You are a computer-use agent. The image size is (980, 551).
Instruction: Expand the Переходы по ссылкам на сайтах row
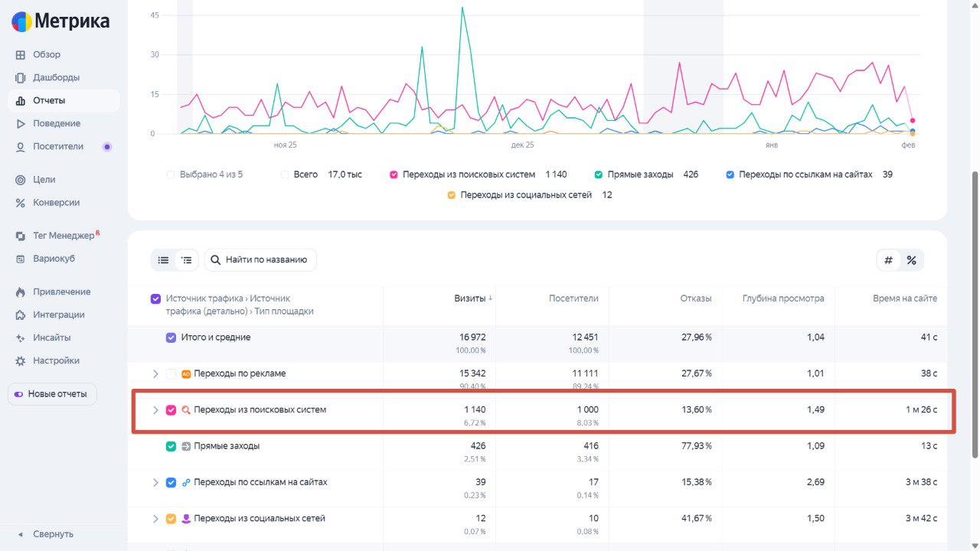(155, 482)
